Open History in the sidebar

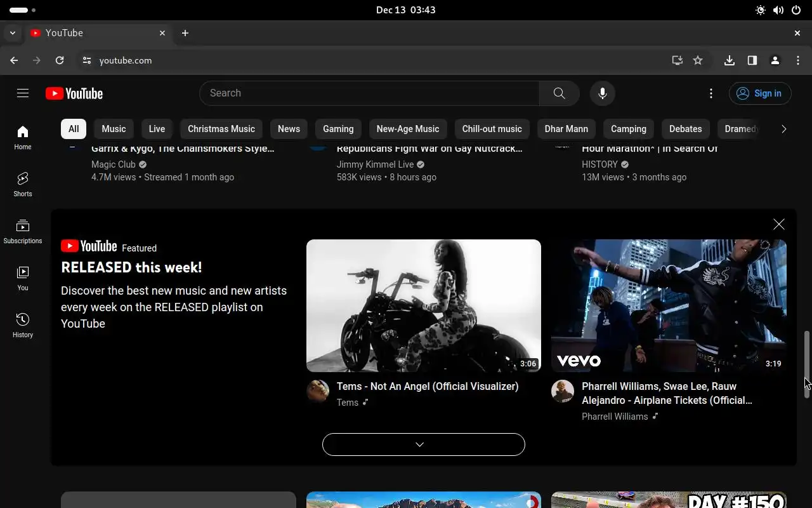point(23,325)
